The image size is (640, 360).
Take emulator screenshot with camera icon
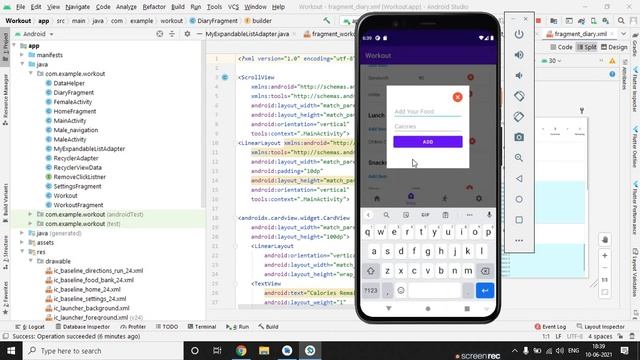pos(519,137)
